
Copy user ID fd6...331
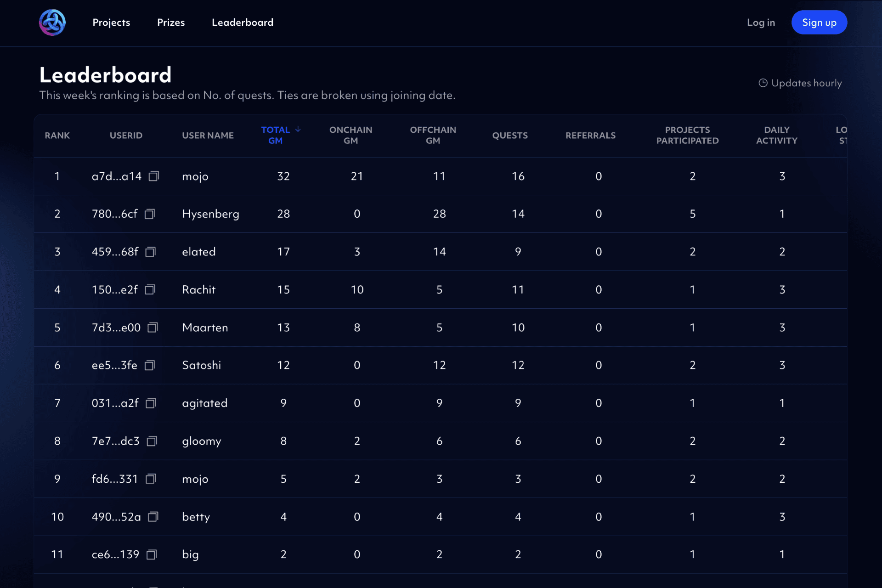[151, 479]
